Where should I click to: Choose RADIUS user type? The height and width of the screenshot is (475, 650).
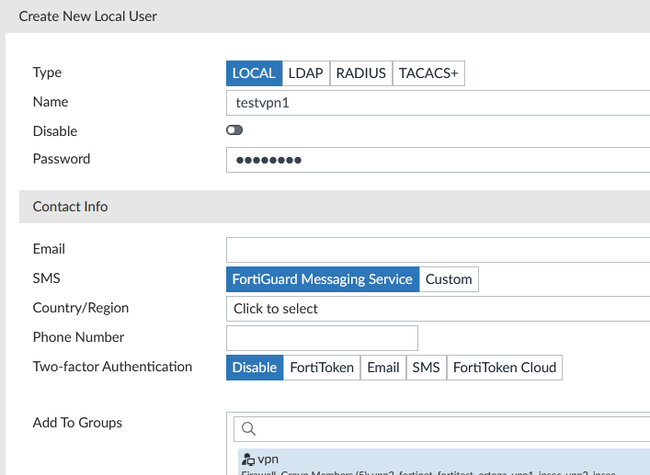point(361,73)
